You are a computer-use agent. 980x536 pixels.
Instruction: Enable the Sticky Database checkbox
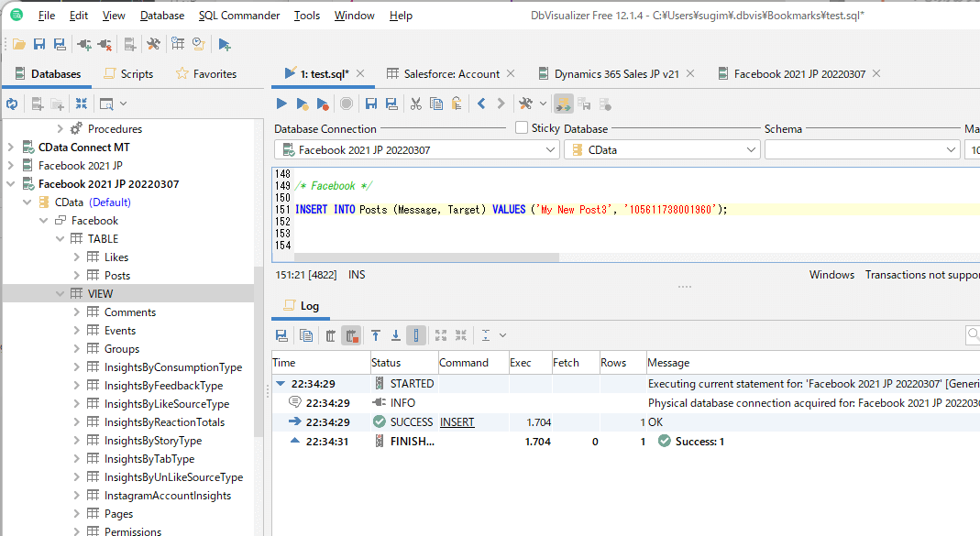pyautogui.click(x=522, y=128)
